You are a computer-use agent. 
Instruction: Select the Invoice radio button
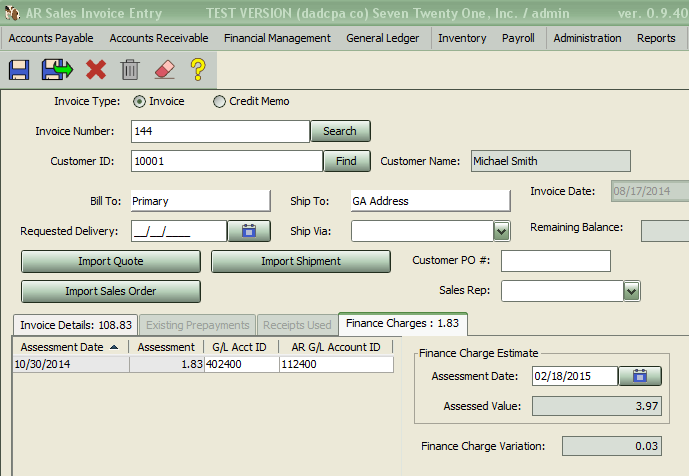point(139,102)
